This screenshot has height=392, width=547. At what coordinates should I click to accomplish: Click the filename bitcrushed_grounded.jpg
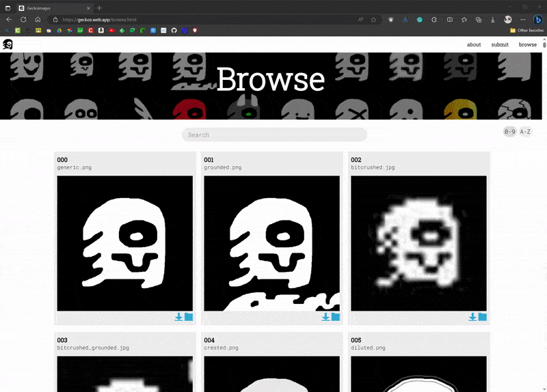click(x=93, y=348)
